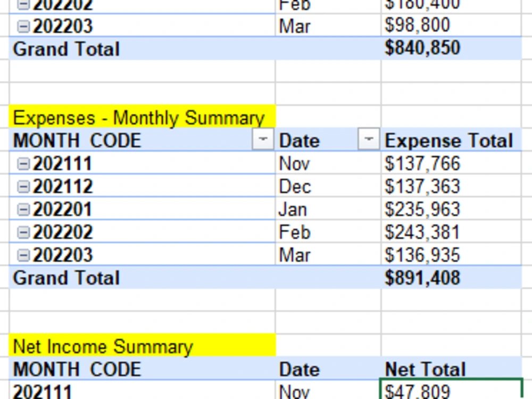
Task: Select the Jan date cell
Action: [x=328, y=209]
